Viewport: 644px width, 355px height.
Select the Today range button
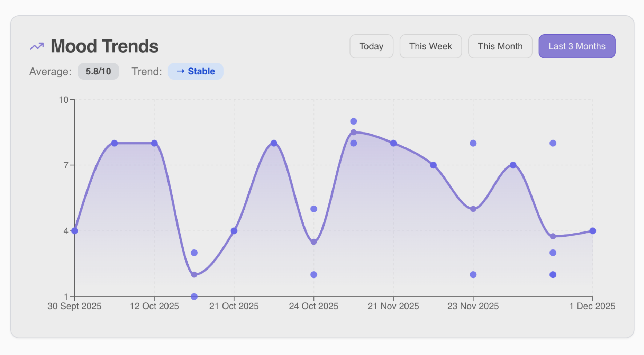(371, 46)
